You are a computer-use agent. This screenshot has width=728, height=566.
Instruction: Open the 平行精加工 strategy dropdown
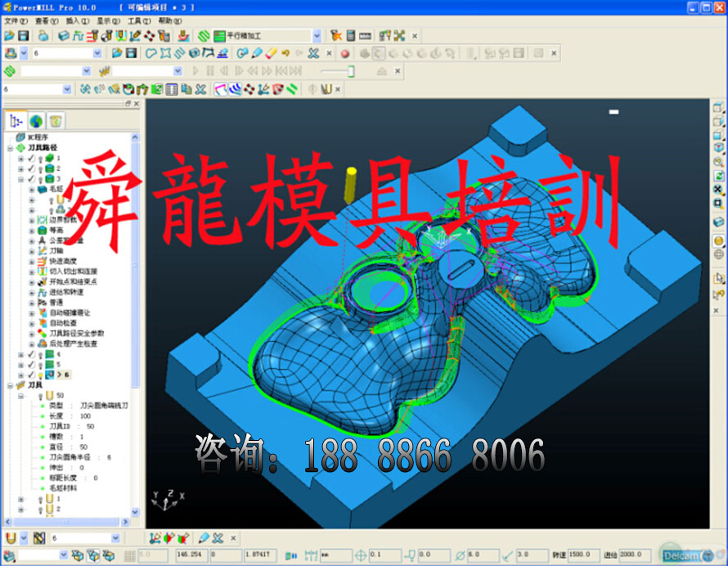(317, 36)
